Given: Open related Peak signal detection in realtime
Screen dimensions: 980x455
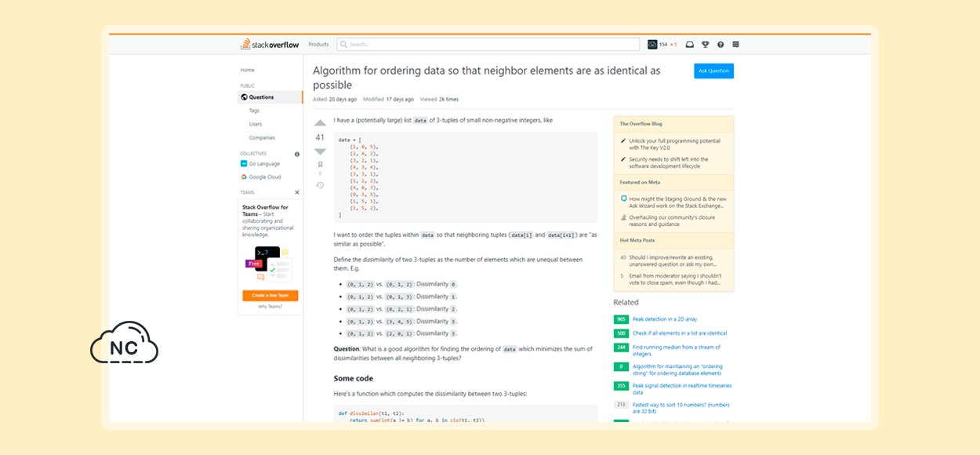Looking at the screenshot, I should pyautogui.click(x=681, y=389).
